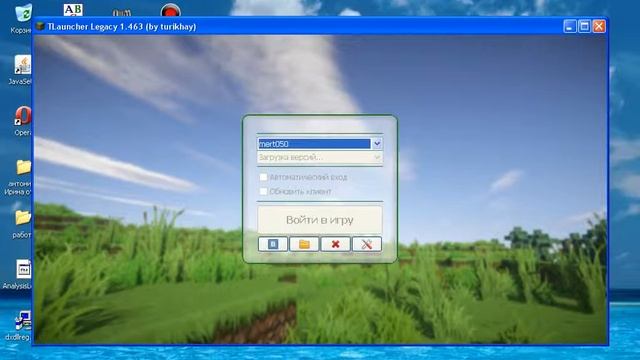Screen dimensions: 640x360
Task: Close the TLauncher Legacy window
Action: coord(599,27)
